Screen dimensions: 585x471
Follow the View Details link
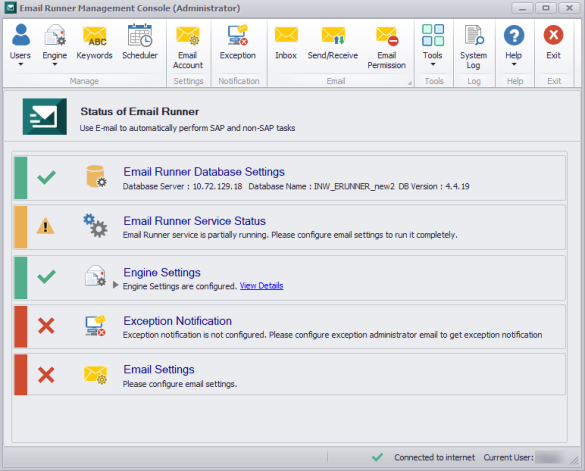261,286
